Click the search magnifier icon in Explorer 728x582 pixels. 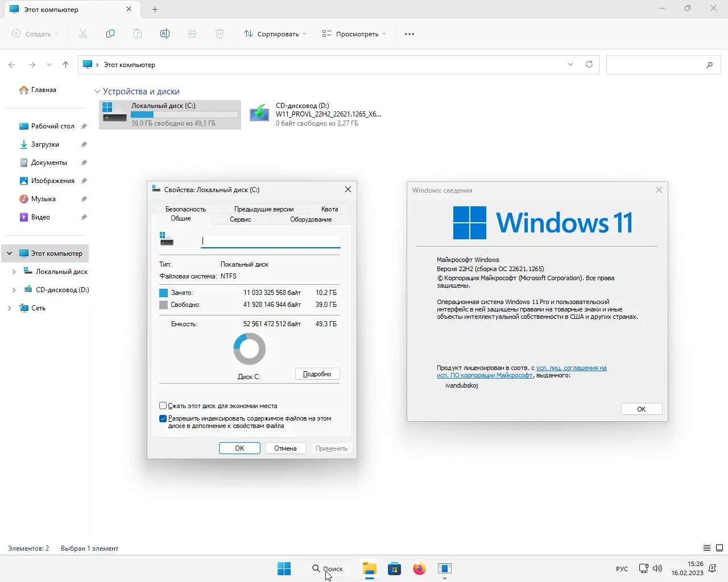(709, 65)
